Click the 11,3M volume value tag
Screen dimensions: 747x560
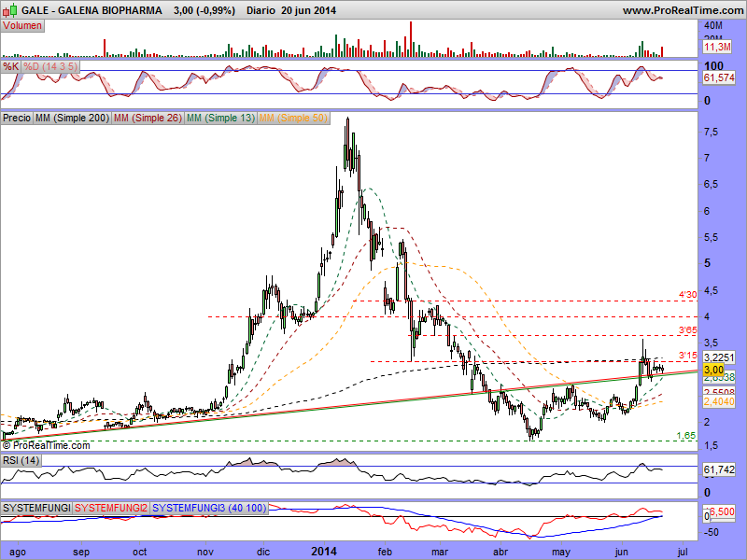(717, 47)
